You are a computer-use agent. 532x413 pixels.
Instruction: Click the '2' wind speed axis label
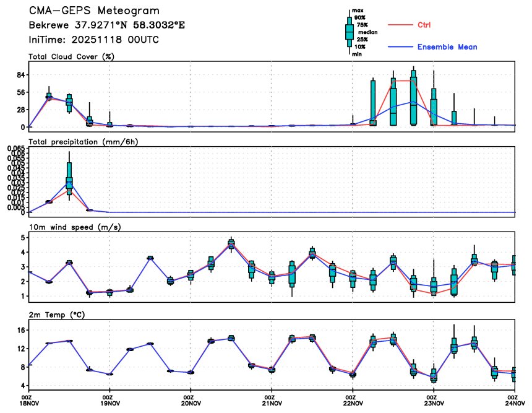click(23, 282)
